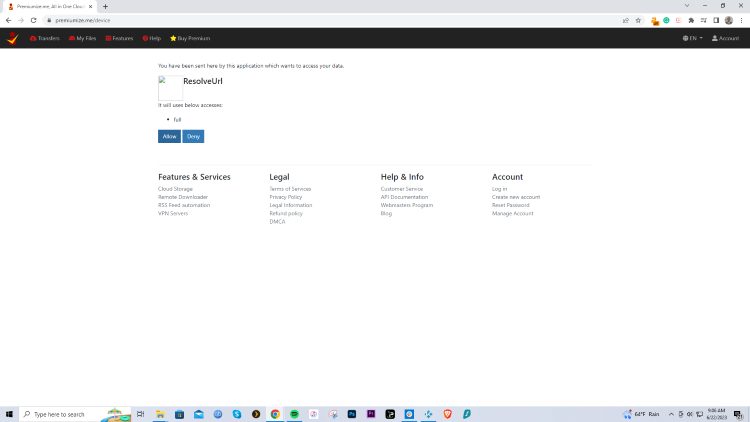Click the Premiumize.me logo in the navbar
This screenshot has height=422, width=750.
[13, 38]
